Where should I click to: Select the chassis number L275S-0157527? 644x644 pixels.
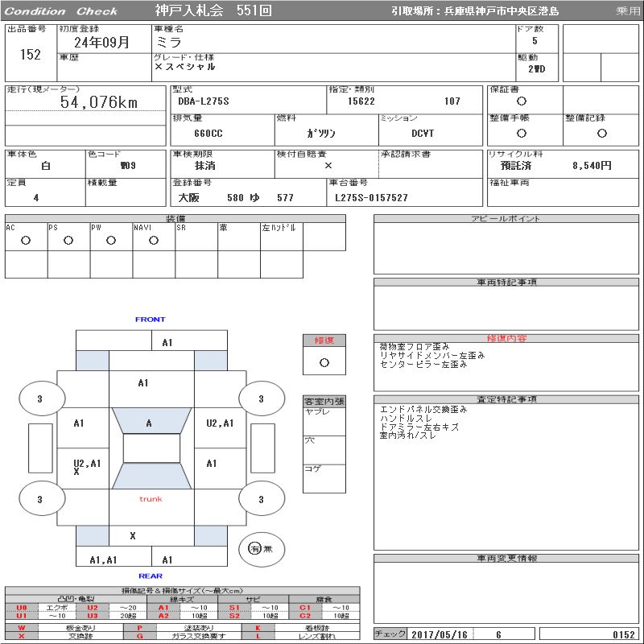372,197
